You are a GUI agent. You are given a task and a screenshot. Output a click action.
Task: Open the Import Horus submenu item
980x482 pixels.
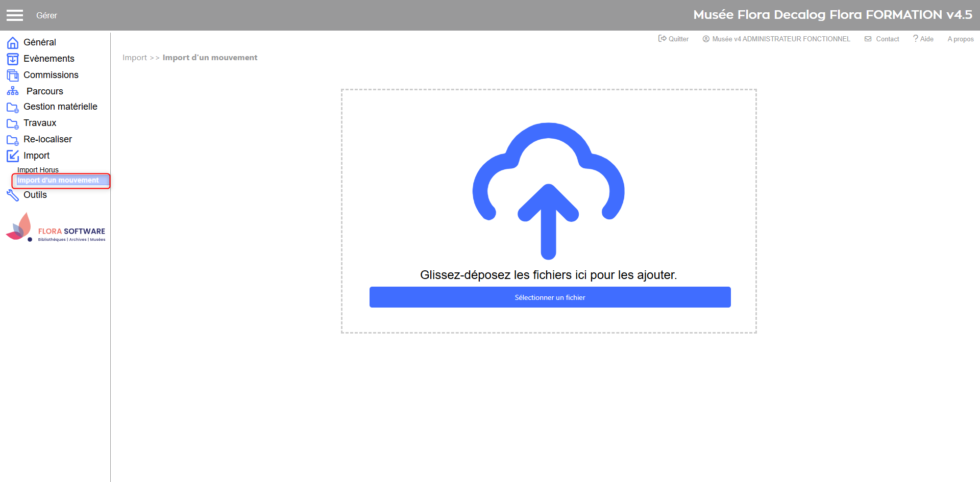click(x=38, y=170)
